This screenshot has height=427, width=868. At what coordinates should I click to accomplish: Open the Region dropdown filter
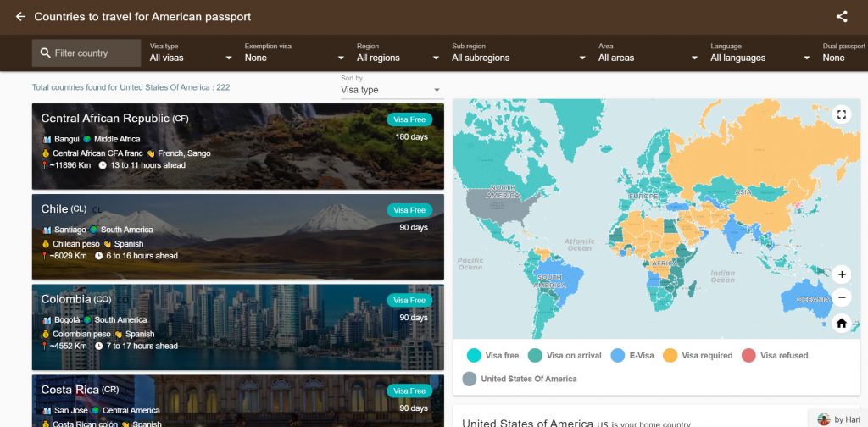[x=398, y=58]
